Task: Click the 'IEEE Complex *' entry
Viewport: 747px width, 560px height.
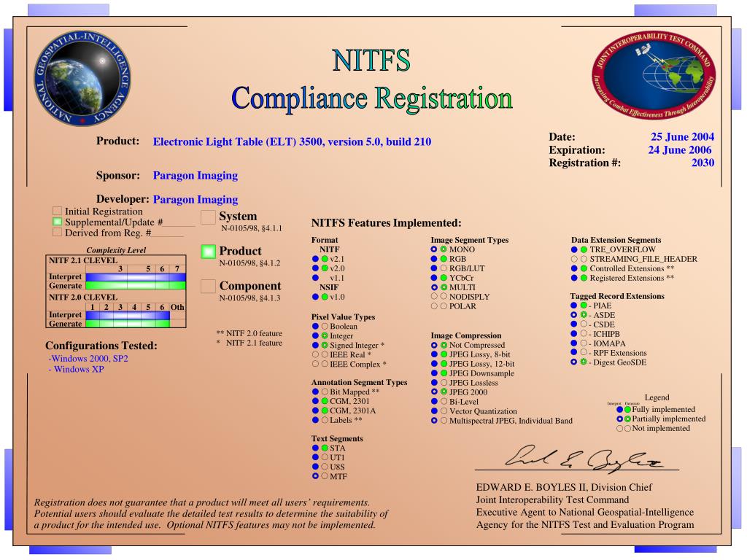Action: coord(357,365)
